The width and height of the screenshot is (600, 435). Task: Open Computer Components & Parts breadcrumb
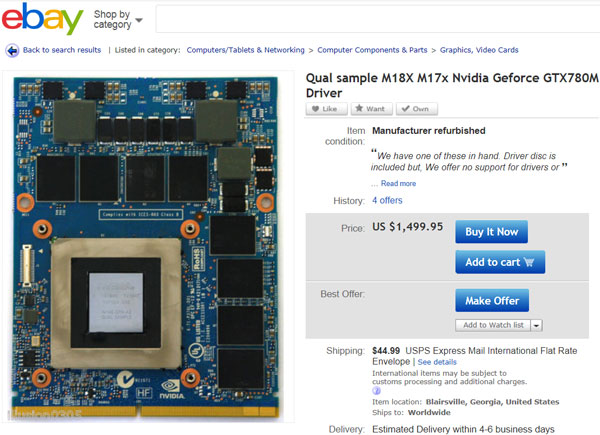(372, 50)
